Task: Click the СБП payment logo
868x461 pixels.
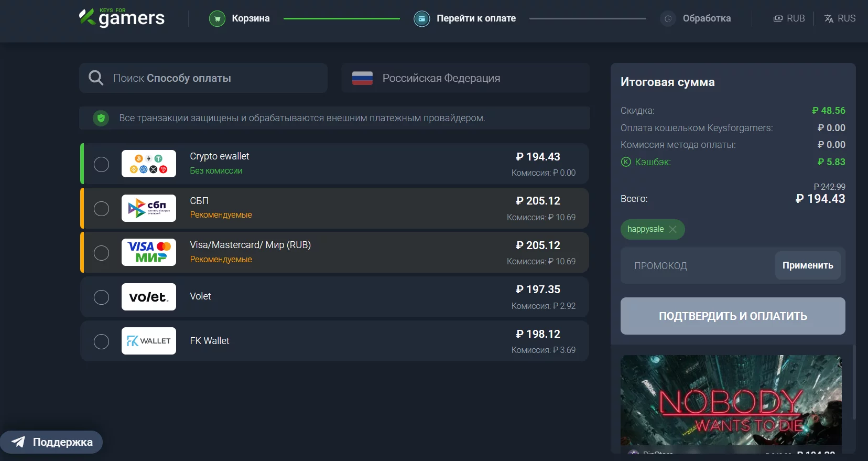Action: pos(149,208)
